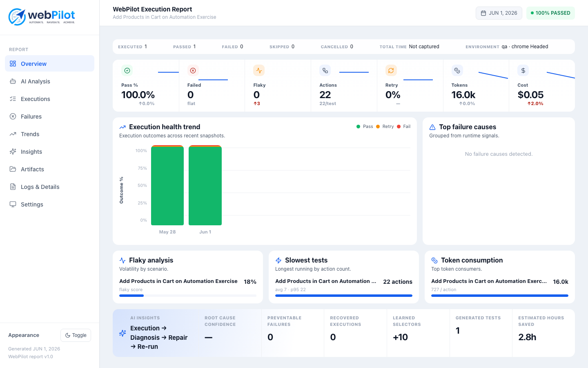Click the Executions checklist icon
Viewport: 588px width, 368px height.
point(13,99)
